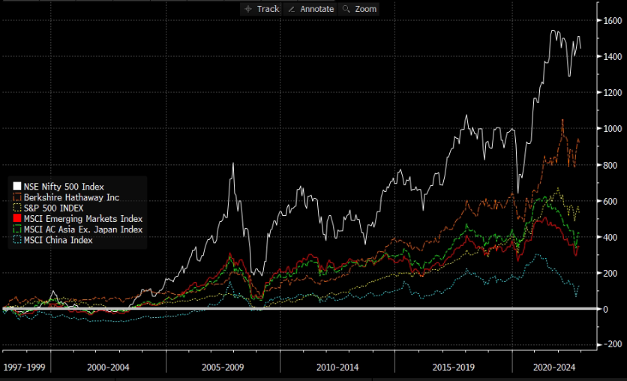Click the Annotate pencil icon
Image resolution: width=627 pixels, height=381 pixels.
click(292, 9)
